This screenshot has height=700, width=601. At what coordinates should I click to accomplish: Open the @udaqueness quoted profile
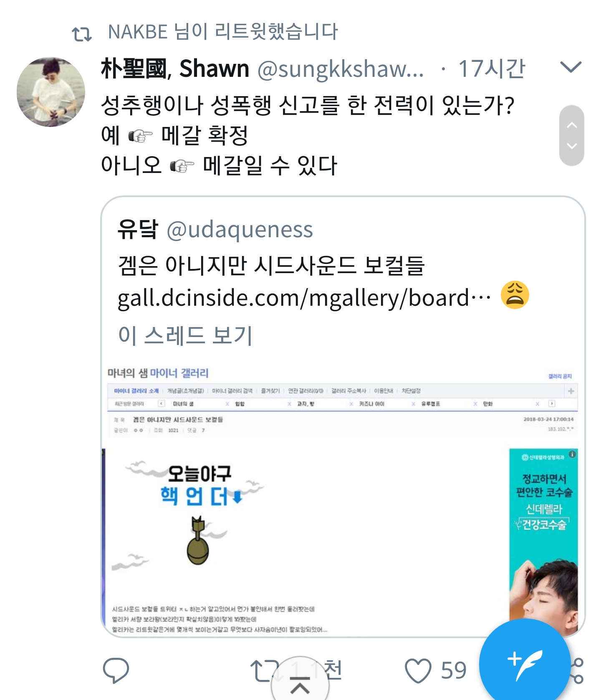coord(240,230)
